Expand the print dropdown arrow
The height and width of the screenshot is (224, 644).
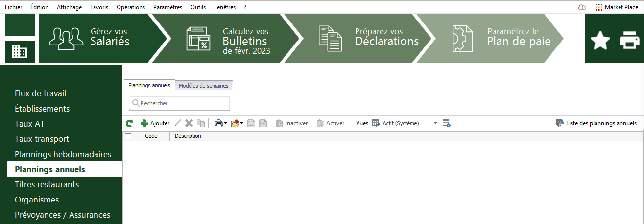(x=225, y=123)
